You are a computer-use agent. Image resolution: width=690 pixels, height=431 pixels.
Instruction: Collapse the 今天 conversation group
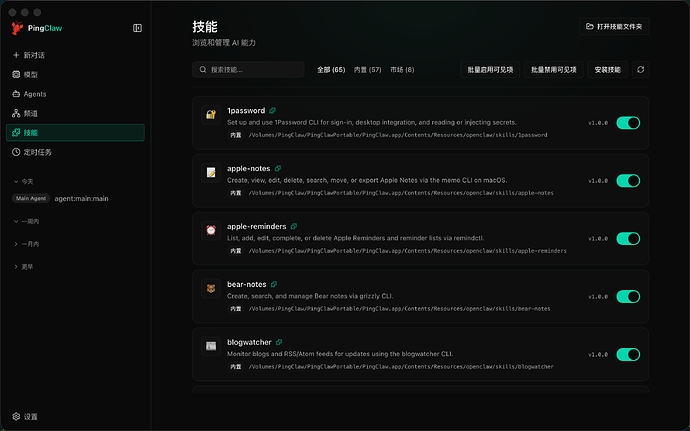pos(23,181)
